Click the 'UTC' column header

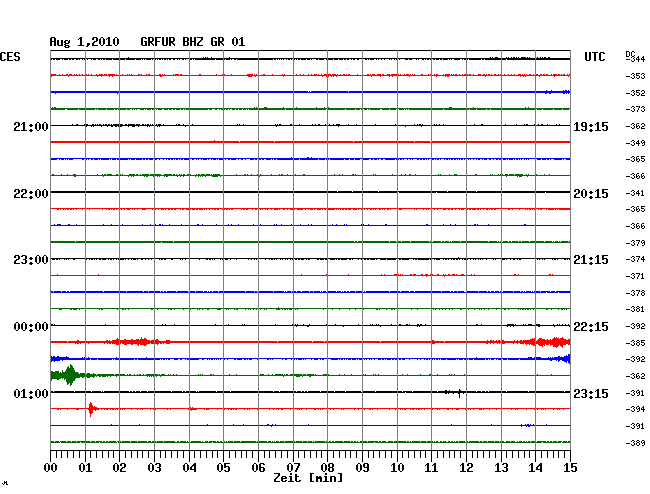tap(594, 57)
